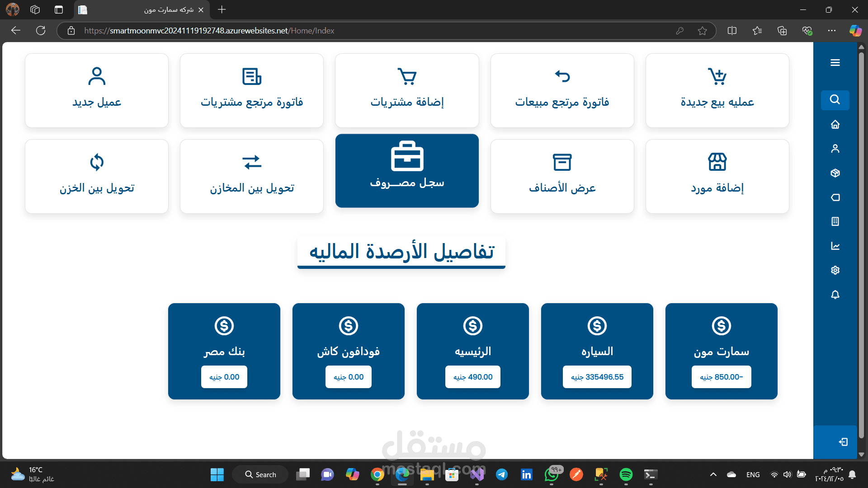Screen dimensions: 868x488
Task: Open WhatsApp from the taskbar
Action: click(x=552, y=474)
